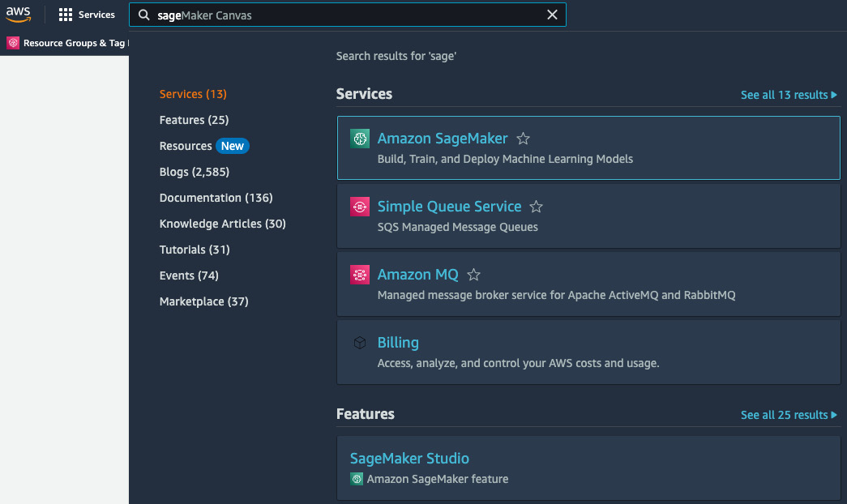This screenshot has width=847, height=504.
Task: Click the 'Amazon SageMaker feature' label
Action: (x=438, y=479)
